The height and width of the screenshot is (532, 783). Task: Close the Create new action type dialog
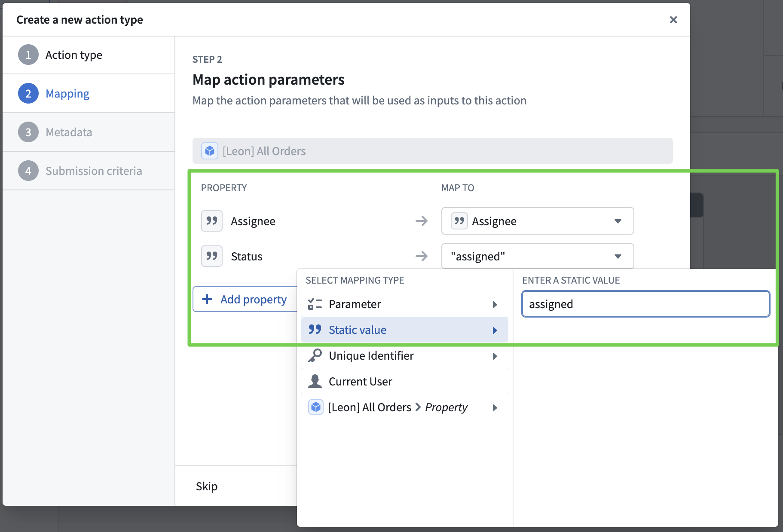[673, 20]
